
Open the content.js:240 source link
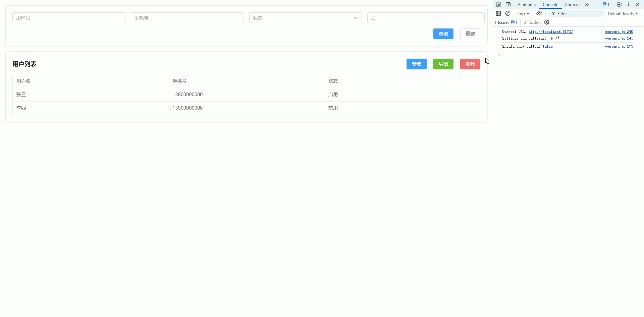click(619, 31)
